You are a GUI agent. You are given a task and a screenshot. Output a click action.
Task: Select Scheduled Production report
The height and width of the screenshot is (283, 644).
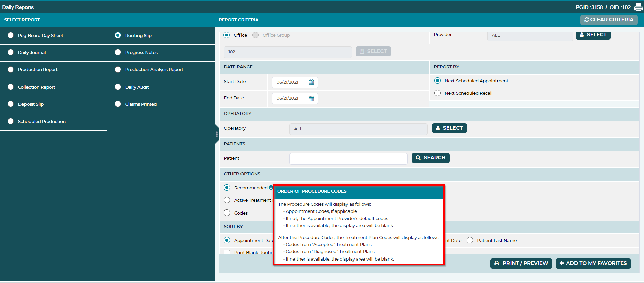11,121
